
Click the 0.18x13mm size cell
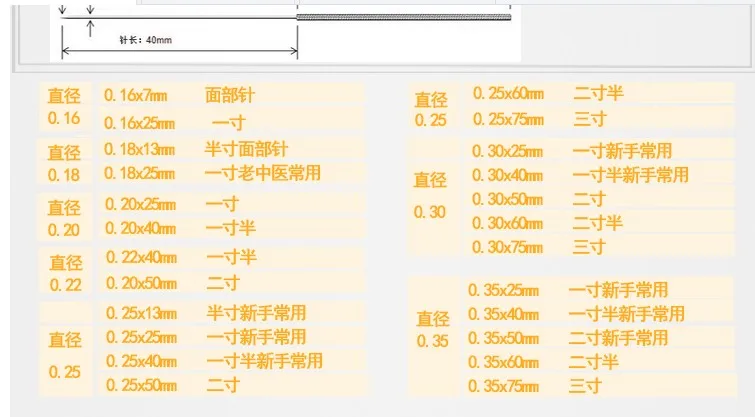140,149
